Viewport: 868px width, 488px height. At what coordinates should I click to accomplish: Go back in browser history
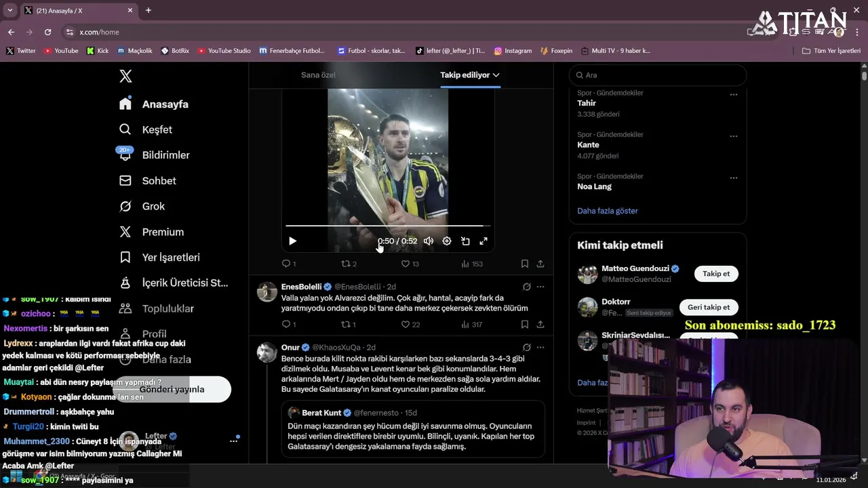point(11,32)
